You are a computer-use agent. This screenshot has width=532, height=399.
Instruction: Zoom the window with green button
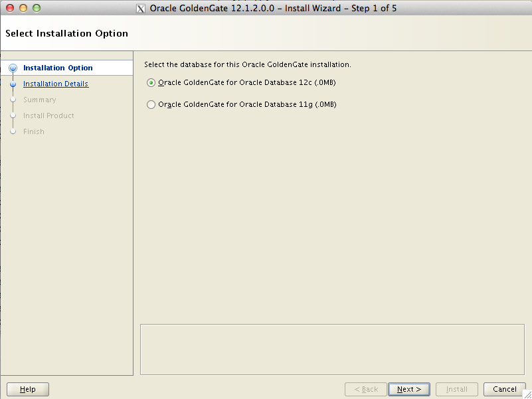pyautogui.click(x=37, y=8)
